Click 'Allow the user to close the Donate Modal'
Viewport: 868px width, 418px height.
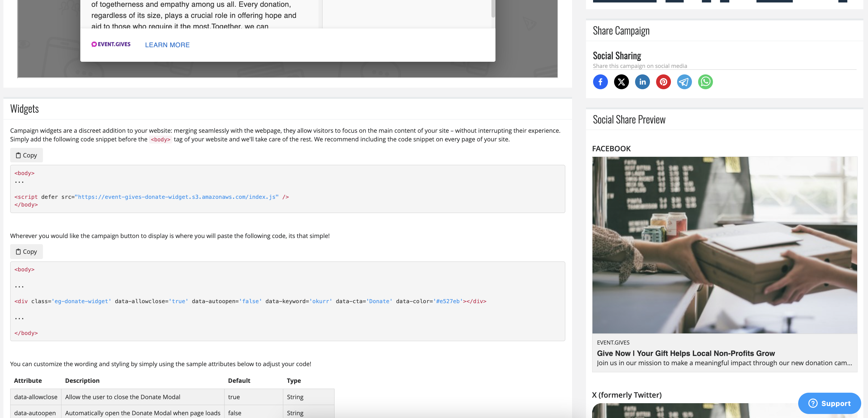point(123,397)
